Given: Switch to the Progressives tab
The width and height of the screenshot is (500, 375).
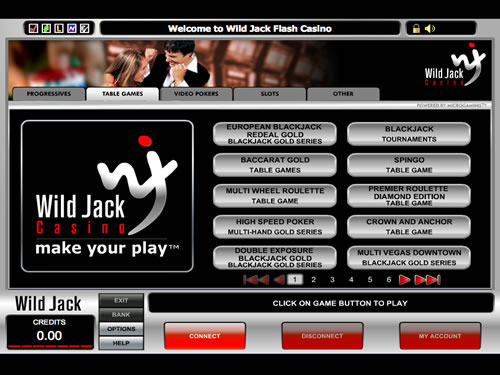Looking at the screenshot, I should click(49, 94).
